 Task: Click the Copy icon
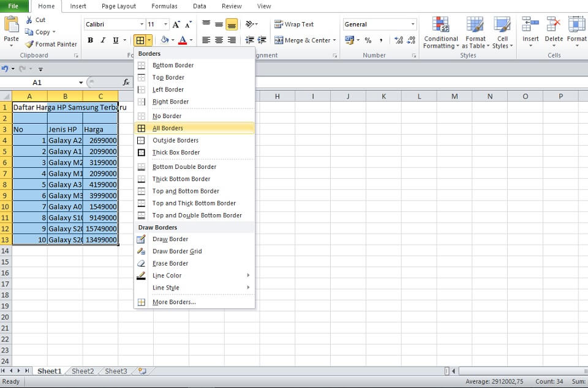coord(29,32)
